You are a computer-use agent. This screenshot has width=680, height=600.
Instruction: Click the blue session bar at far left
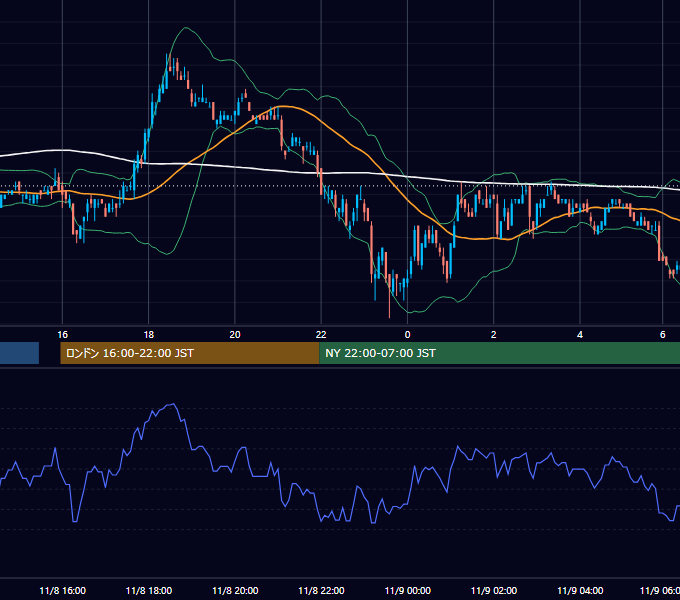pos(19,353)
